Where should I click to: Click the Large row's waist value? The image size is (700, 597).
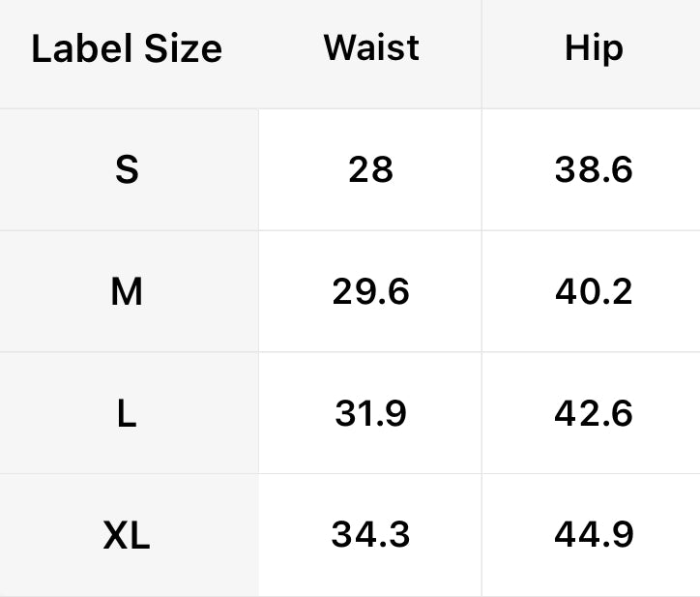click(371, 413)
